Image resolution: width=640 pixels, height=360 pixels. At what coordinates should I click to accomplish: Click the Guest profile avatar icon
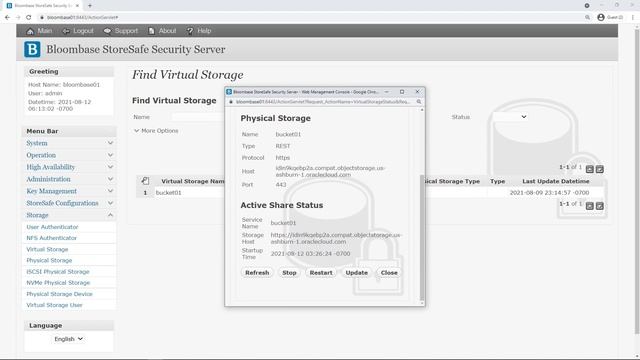pyautogui.click(x=601, y=17)
